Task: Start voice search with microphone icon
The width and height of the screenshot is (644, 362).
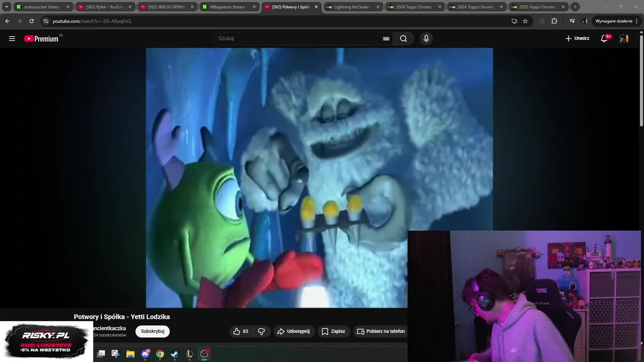Action: pyautogui.click(x=426, y=39)
